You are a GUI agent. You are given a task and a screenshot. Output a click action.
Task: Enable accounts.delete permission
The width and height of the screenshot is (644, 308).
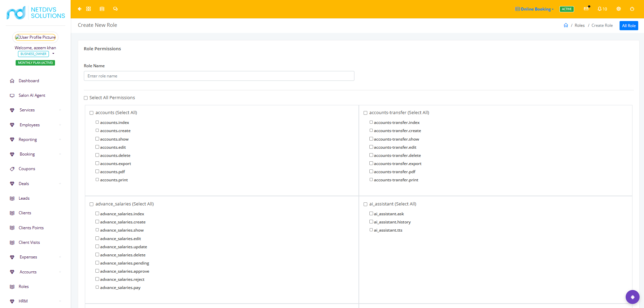coord(97,155)
